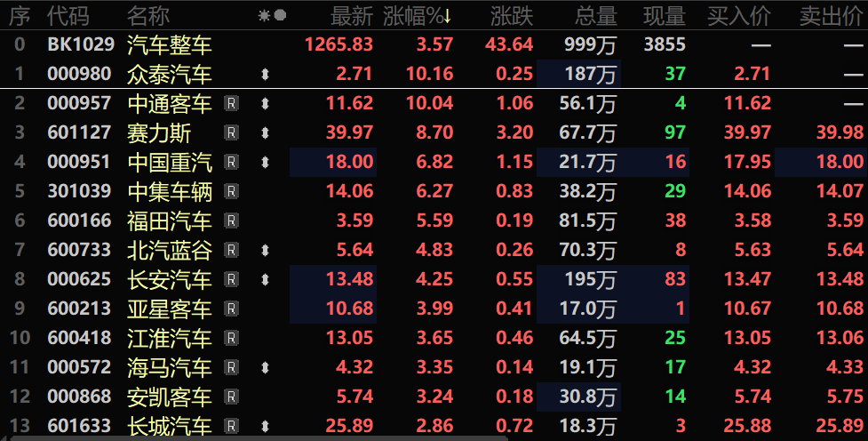868x441 pixels.
Task: Click the R badge beside 海马汽车
Action: point(231,367)
